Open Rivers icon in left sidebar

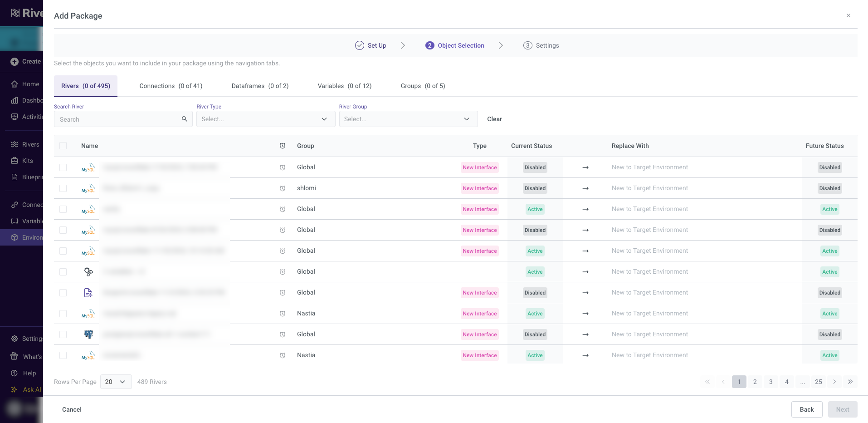click(x=15, y=144)
